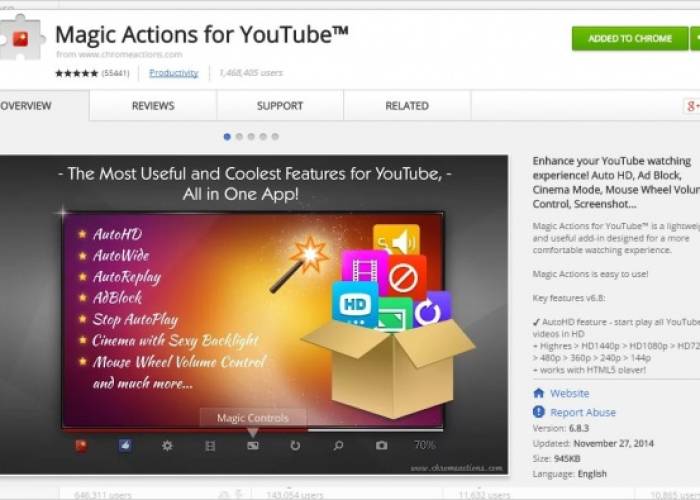Select the third carousel dot indicator
700x500 pixels.
pyautogui.click(x=251, y=136)
